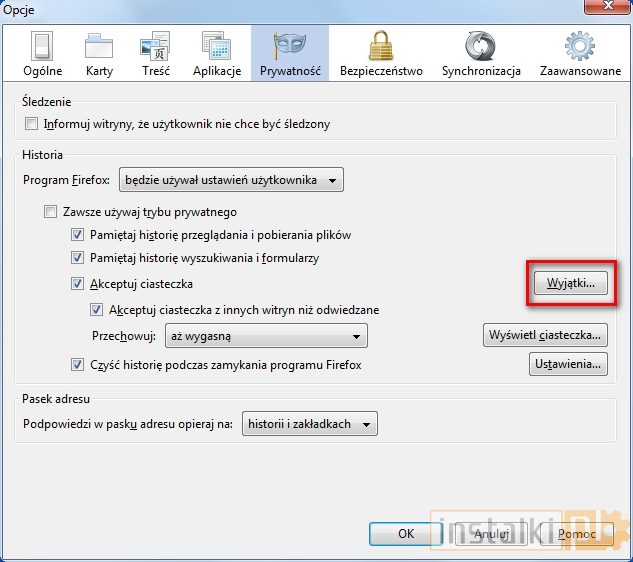Toggle Zawsze używaj trybu prywatnego checkbox
This screenshot has height=562, width=633.
(51, 212)
